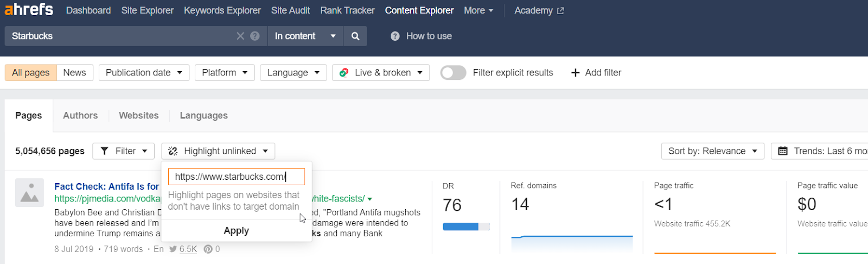The image size is (868, 264).
Task: Switch to the Pages tab
Action: [29, 115]
